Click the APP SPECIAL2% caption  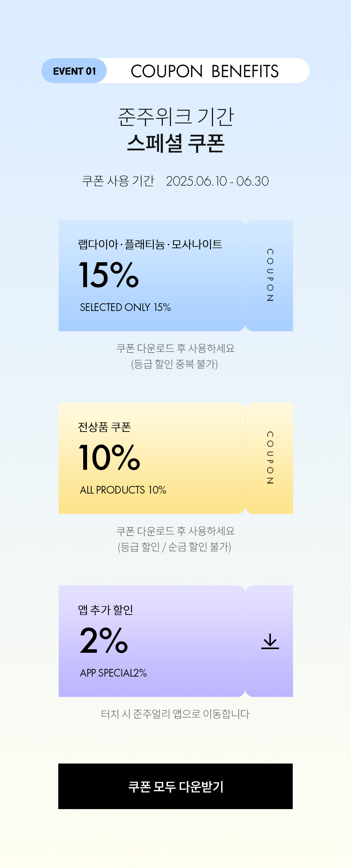[113, 673]
